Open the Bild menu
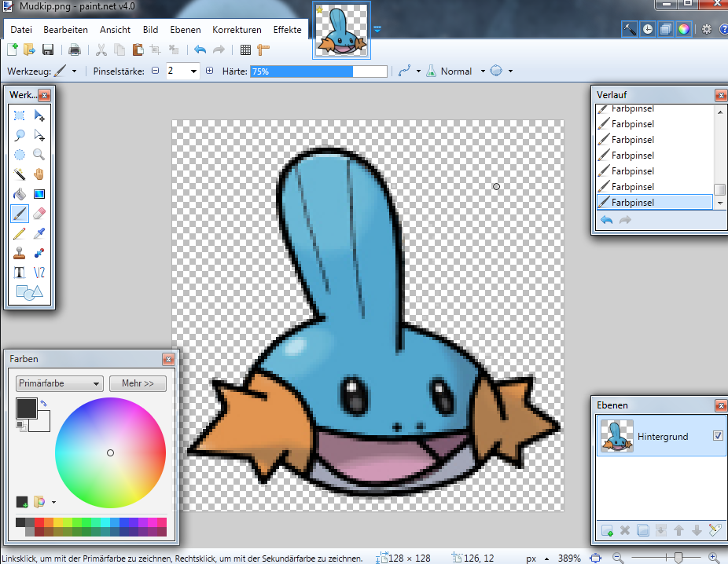Viewport: 728px width, 564px height. click(150, 29)
